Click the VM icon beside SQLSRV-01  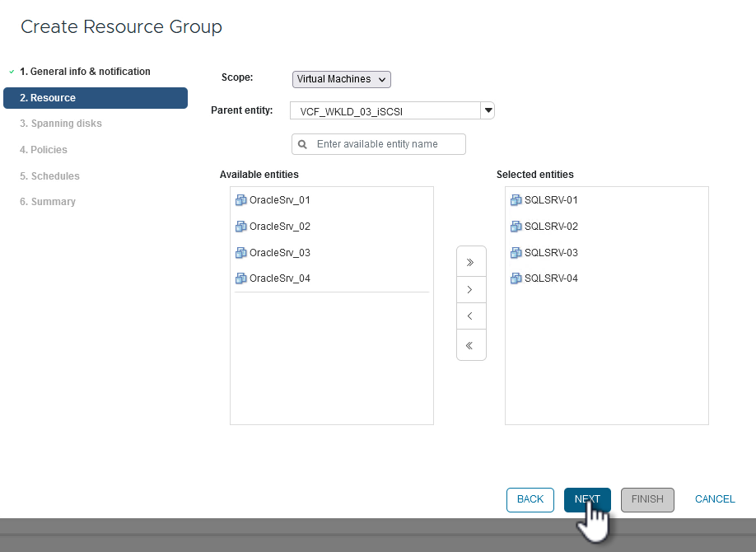[x=516, y=200]
